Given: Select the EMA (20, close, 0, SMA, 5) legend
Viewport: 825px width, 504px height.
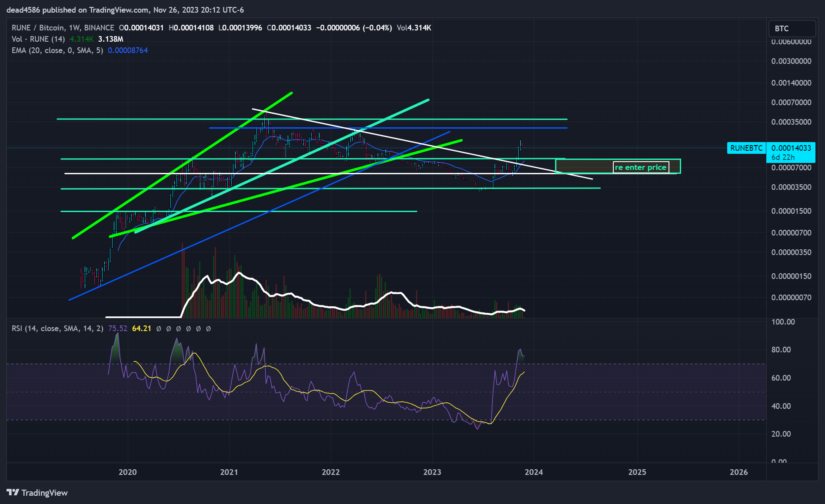Looking at the screenshot, I should click(57, 50).
